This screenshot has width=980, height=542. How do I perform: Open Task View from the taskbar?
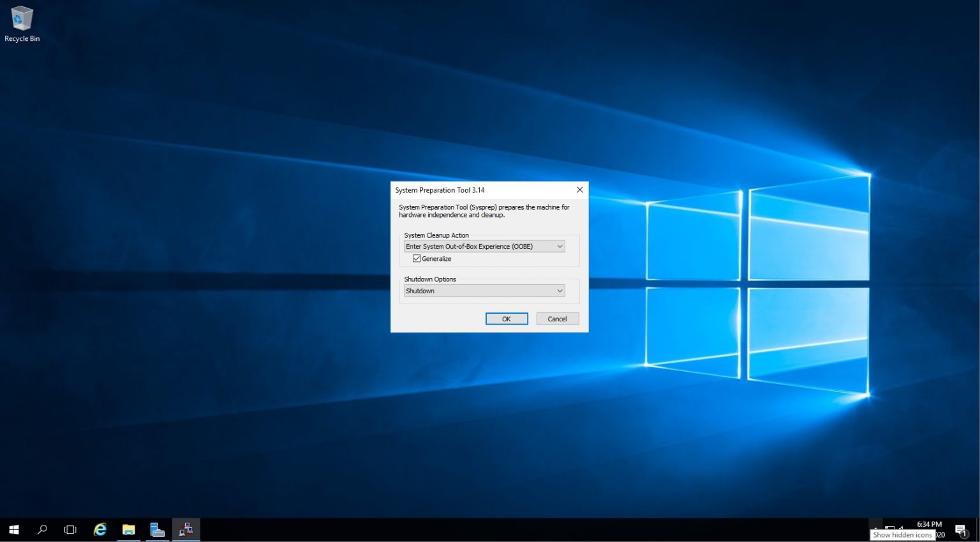pos(70,529)
